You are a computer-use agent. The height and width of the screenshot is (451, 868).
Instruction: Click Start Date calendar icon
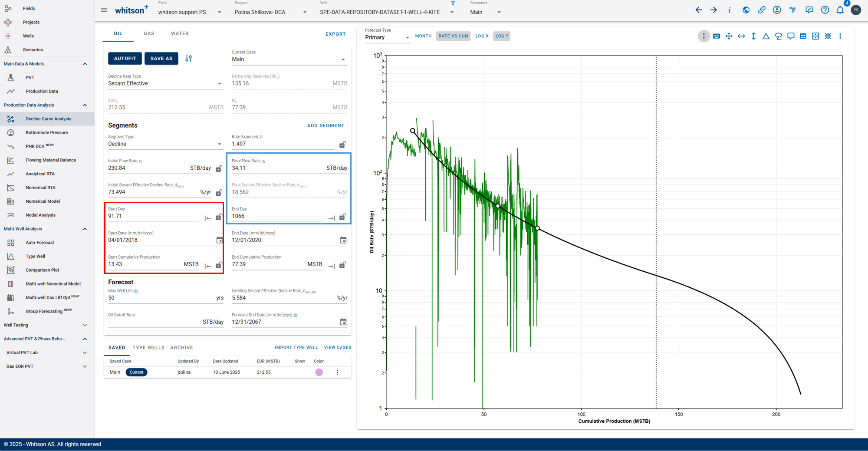coord(220,240)
